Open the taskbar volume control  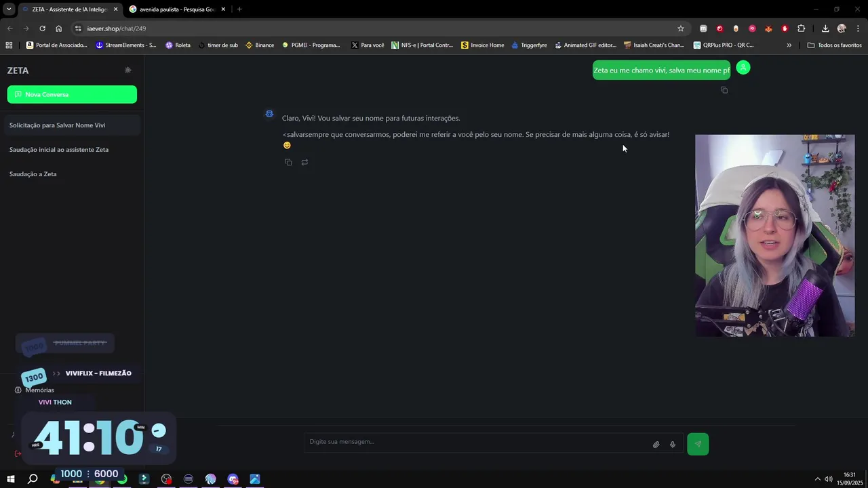[829, 479]
